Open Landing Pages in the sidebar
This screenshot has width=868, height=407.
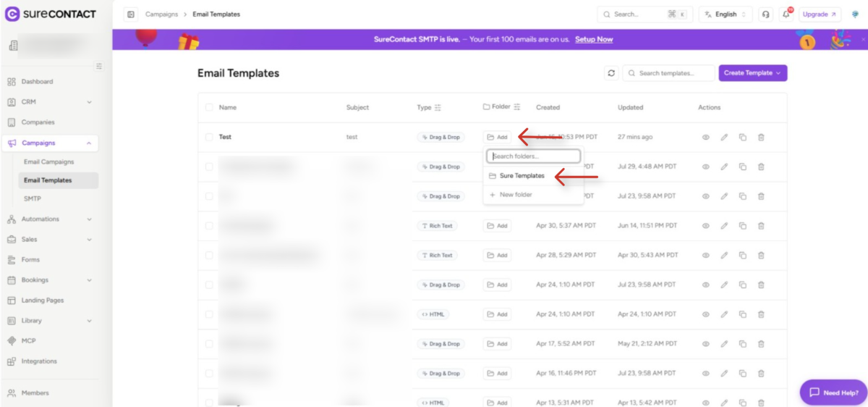tap(51, 300)
